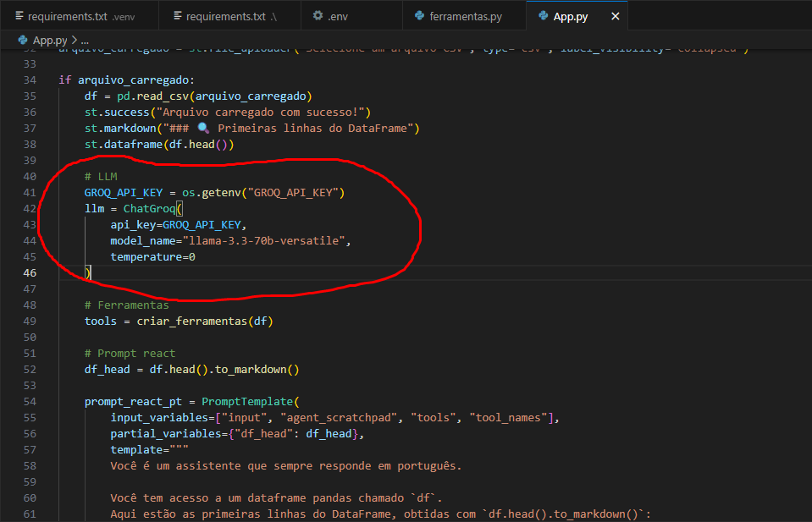Screen dimensions: 812x522
Task: Click magnifier emoji in st.markdown line
Action: (x=203, y=128)
